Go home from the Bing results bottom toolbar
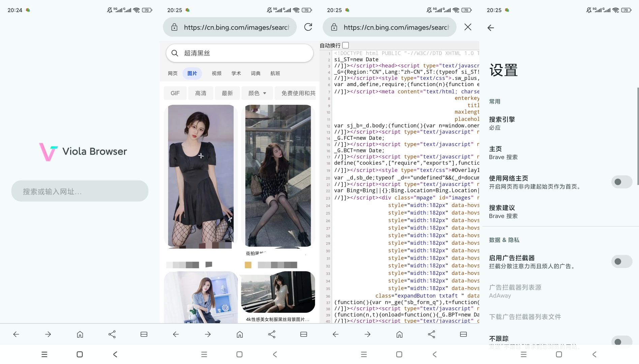The image size is (639, 364). pyautogui.click(x=240, y=334)
